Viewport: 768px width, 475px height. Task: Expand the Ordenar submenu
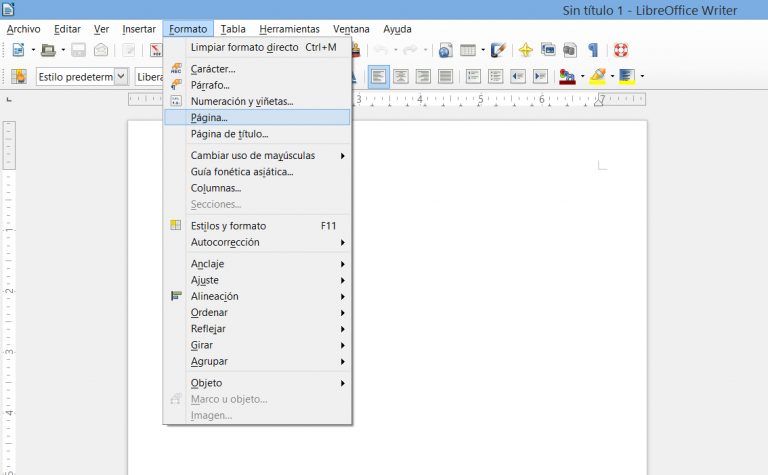pos(258,312)
